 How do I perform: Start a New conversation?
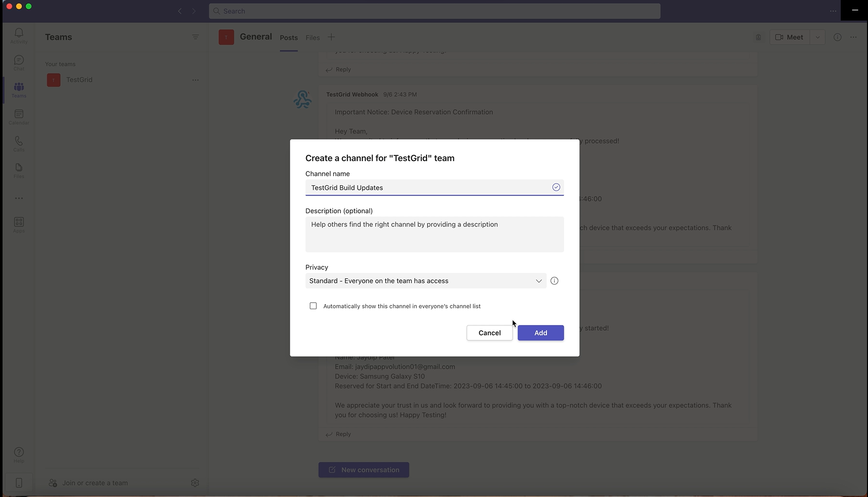[x=364, y=470]
